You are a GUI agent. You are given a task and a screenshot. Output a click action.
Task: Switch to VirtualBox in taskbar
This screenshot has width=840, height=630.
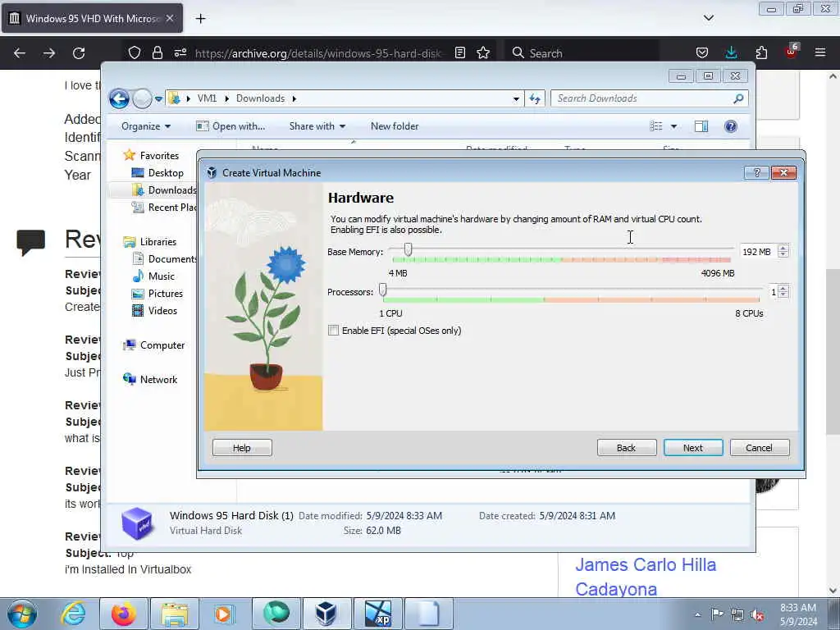pos(326,614)
